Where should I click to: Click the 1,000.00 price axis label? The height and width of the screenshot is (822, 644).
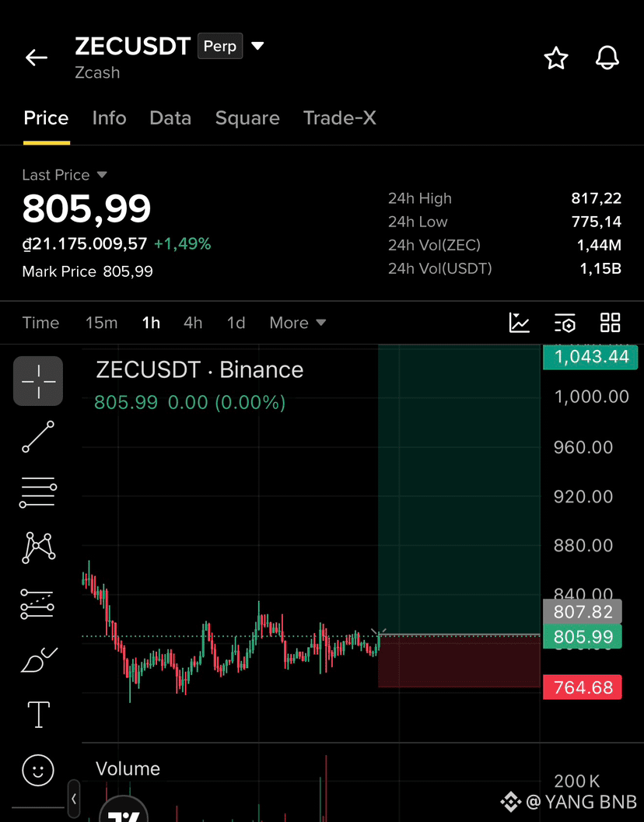591,397
